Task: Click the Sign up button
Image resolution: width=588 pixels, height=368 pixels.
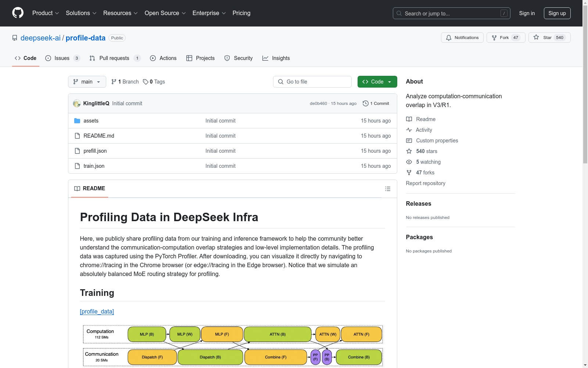Action: [557, 13]
